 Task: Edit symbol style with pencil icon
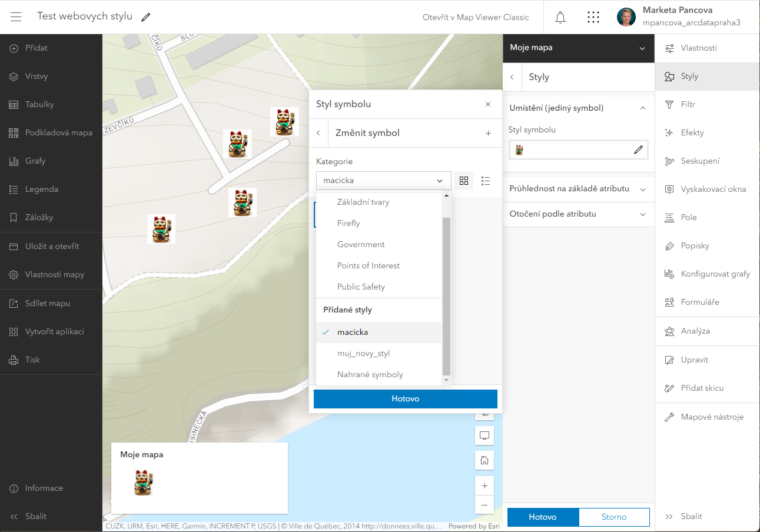click(638, 150)
